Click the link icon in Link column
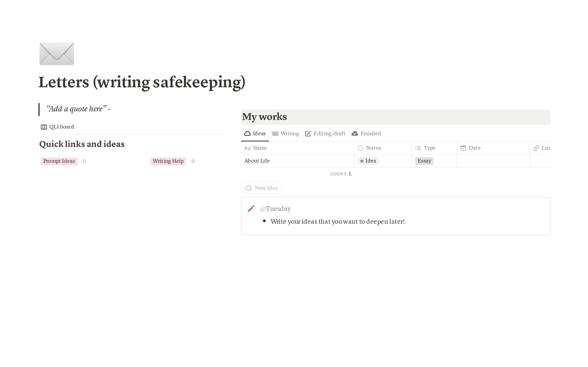The image size is (588, 367). click(x=537, y=148)
